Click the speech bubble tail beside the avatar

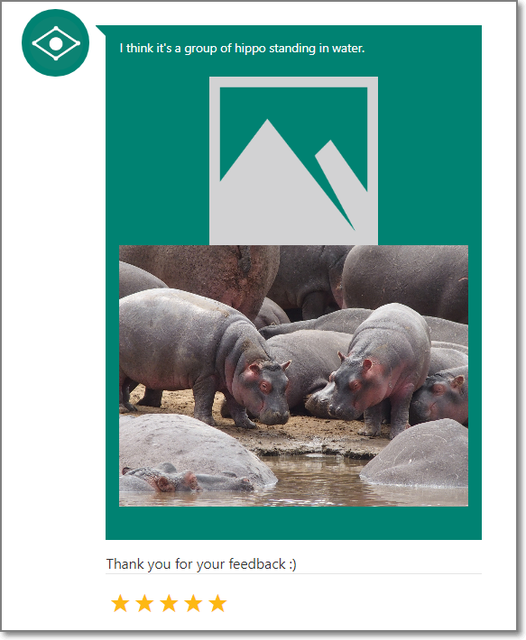101,31
